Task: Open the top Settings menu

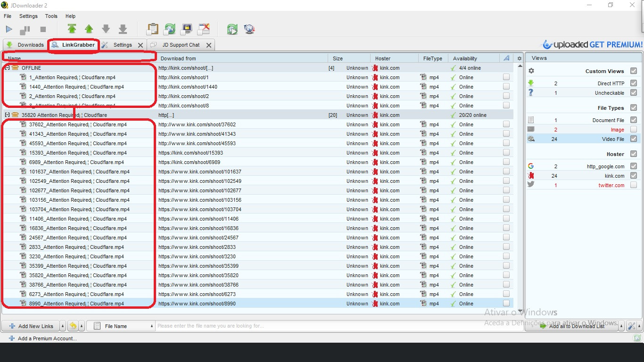Action: tap(28, 16)
